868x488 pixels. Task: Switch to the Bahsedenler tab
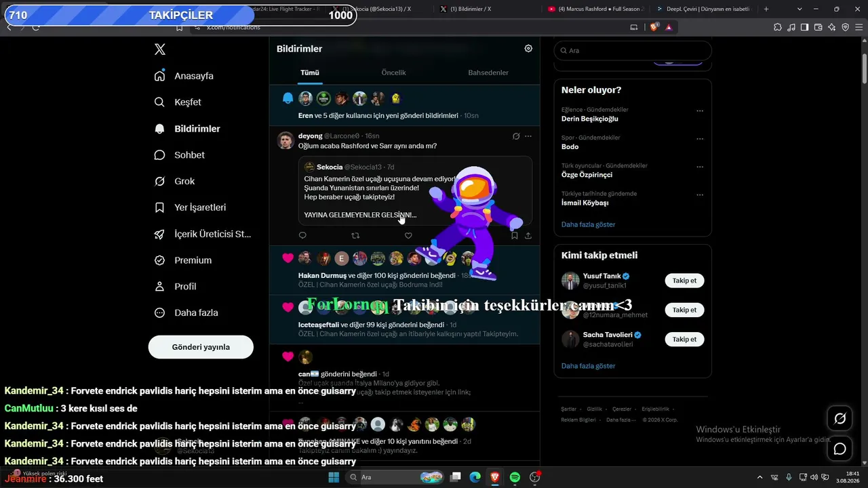pos(488,73)
